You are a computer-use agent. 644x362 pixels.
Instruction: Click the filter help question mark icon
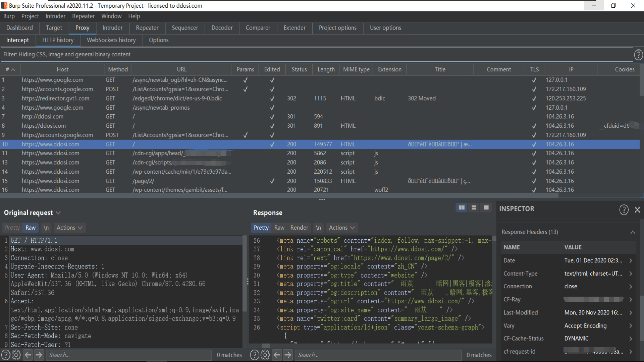[638, 55]
